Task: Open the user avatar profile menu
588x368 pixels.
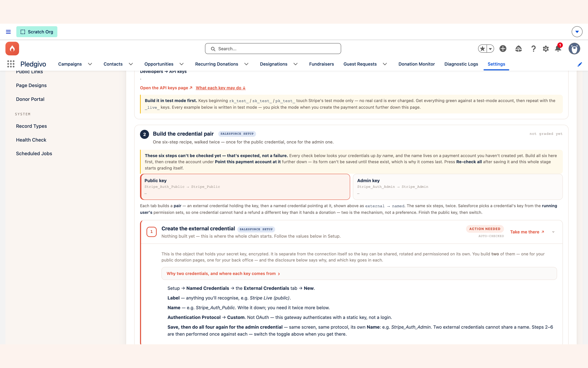Action: [574, 49]
